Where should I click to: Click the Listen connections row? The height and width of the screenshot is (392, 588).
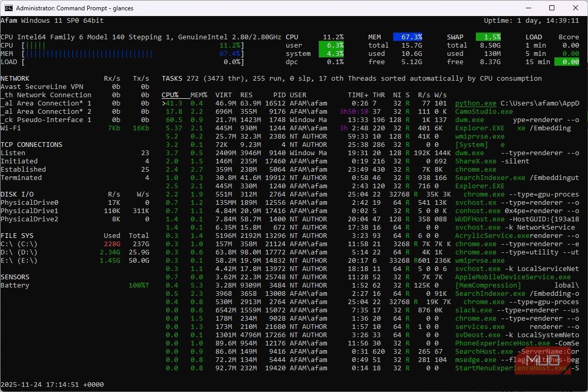pos(74,153)
